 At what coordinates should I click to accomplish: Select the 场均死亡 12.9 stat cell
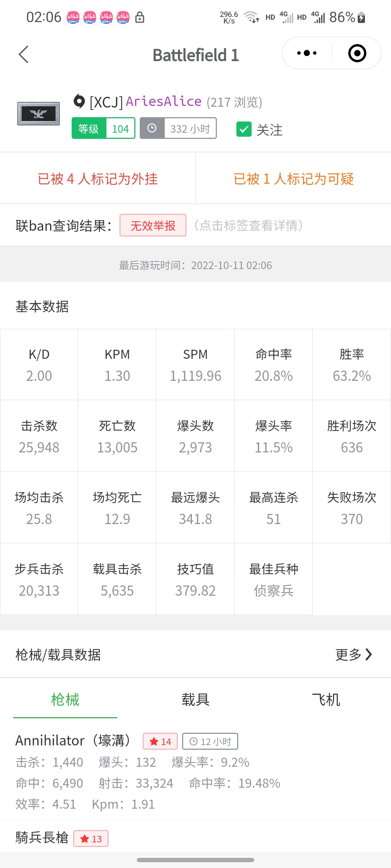pos(117,508)
